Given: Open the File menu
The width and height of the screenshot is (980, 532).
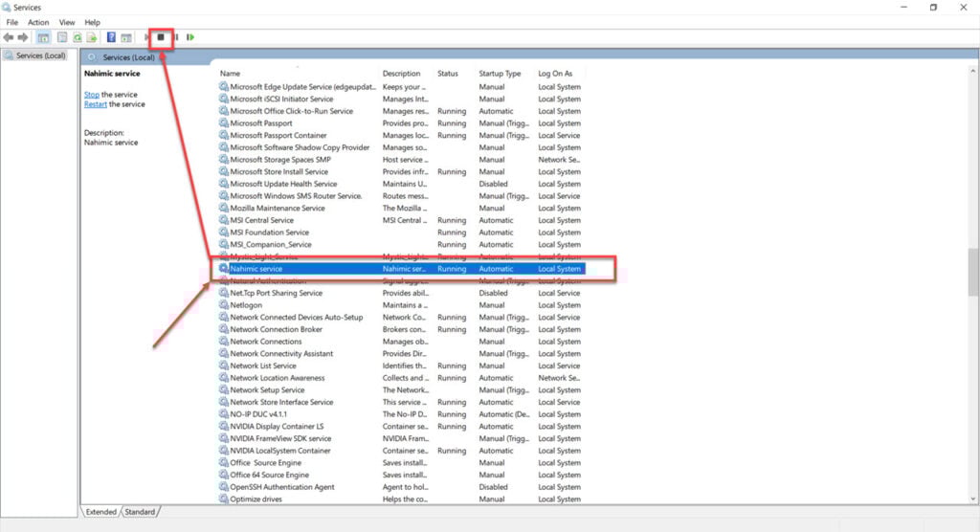Looking at the screenshot, I should 11,23.
